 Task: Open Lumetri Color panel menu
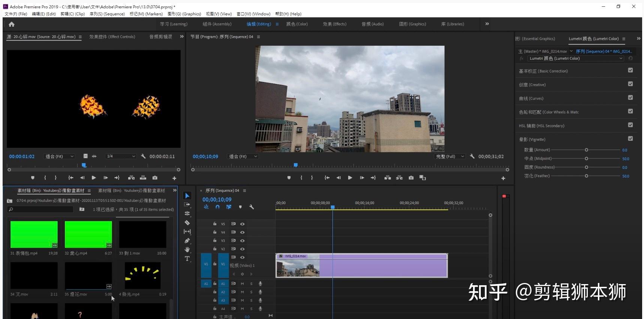pyautogui.click(x=624, y=39)
